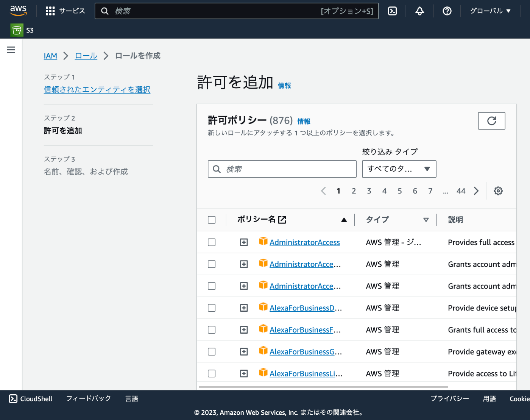Check the AlexaForBusinessG… checkbox
This screenshot has height=420, width=530.
coord(212,352)
